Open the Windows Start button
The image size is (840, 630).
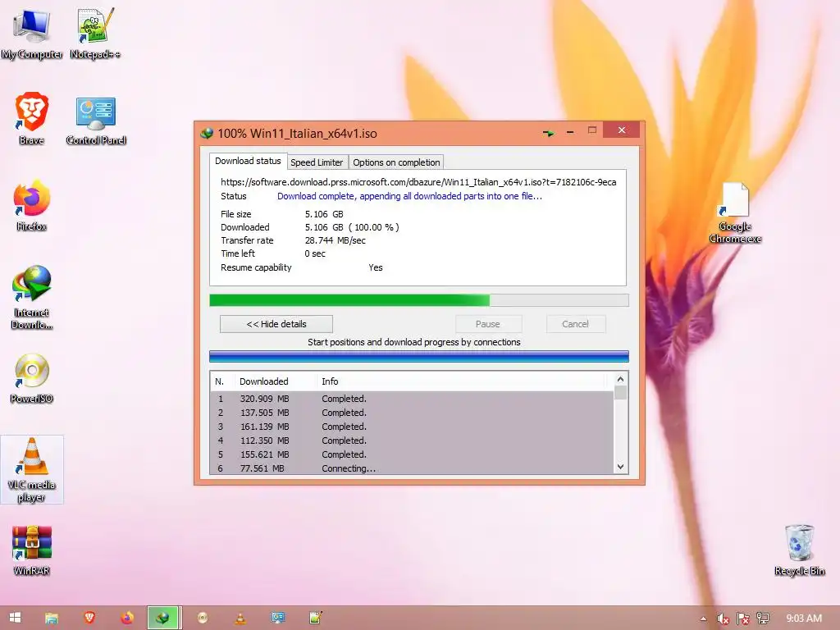15,618
